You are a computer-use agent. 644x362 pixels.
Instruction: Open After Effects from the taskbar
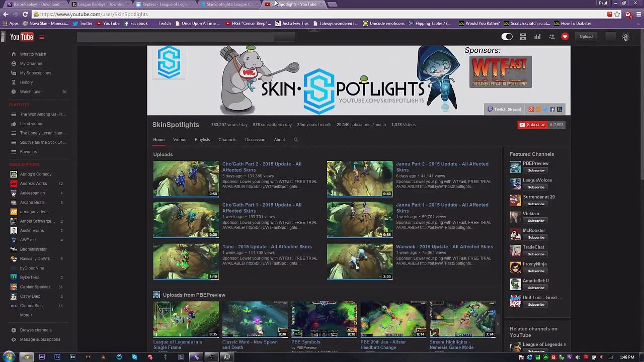(x=42, y=357)
